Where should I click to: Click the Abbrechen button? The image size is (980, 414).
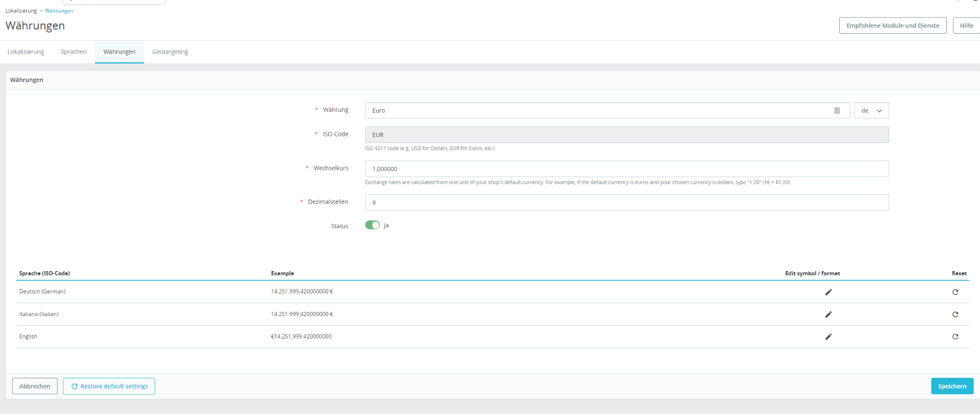pos(35,386)
